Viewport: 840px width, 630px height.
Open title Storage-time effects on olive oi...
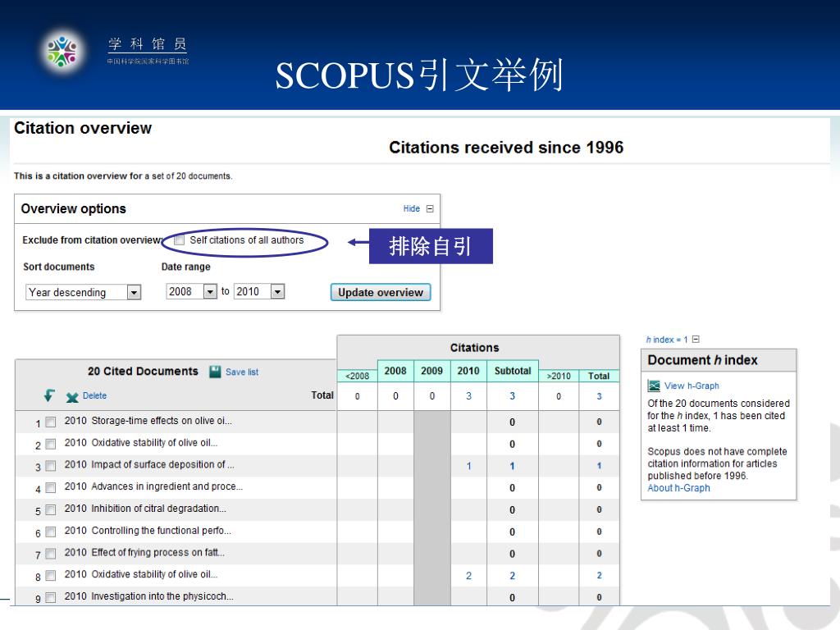(x=162, y=421)
